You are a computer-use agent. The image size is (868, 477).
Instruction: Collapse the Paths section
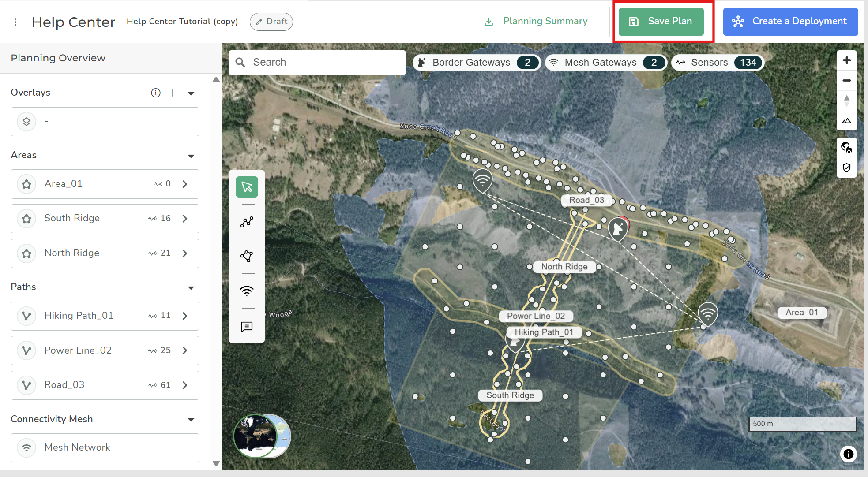pos(191,288)
